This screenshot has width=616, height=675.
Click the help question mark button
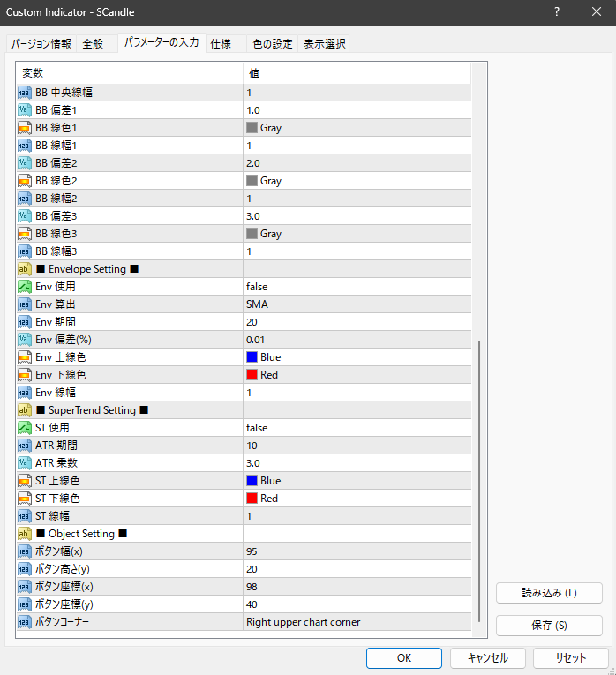(x=557, y=12)
